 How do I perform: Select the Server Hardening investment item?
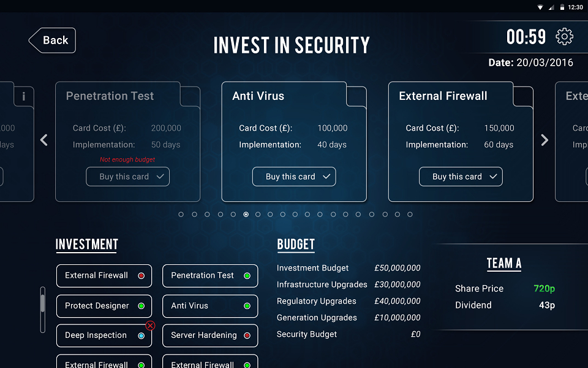(x=210, y=335)
